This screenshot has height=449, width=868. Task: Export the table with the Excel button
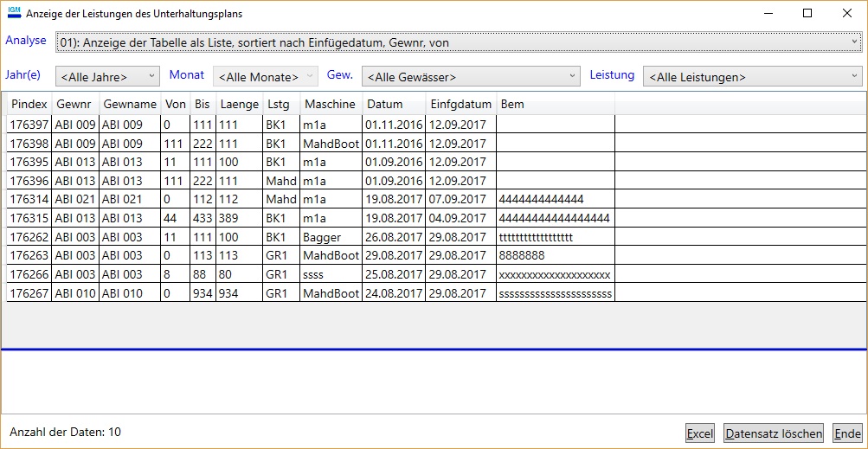coord(699,433)
